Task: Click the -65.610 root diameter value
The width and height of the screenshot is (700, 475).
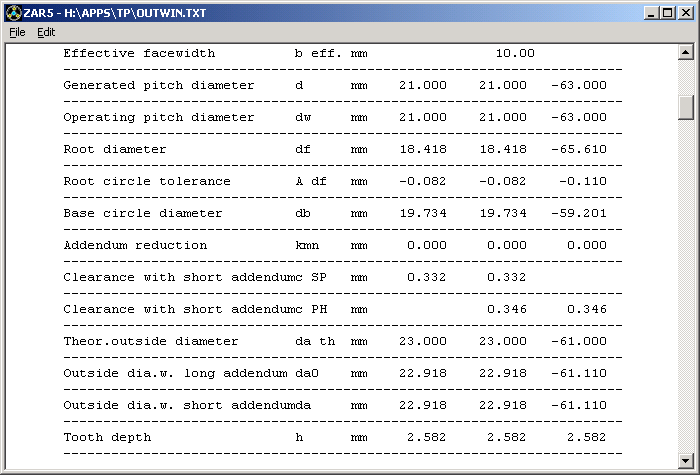Action: 578,149
